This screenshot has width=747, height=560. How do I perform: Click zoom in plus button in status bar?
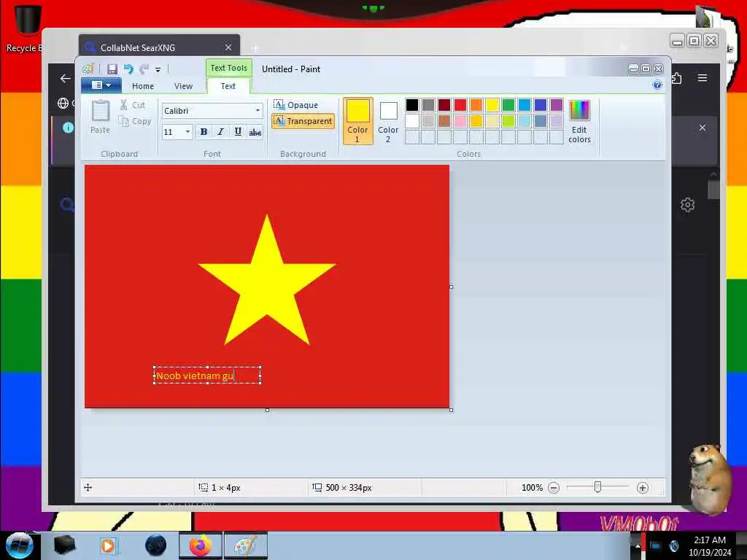click(642, 488)
